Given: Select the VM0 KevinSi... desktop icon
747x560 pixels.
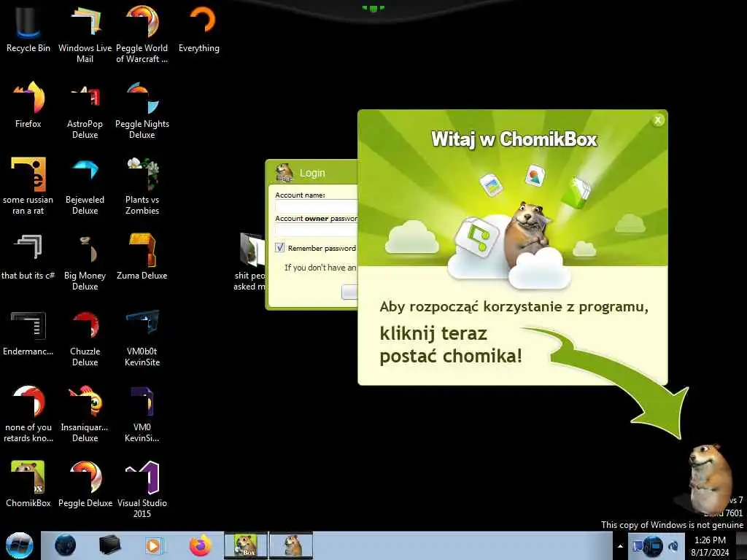Looking at the screenshot, I should pyautogui.click(x=142, y=413).
